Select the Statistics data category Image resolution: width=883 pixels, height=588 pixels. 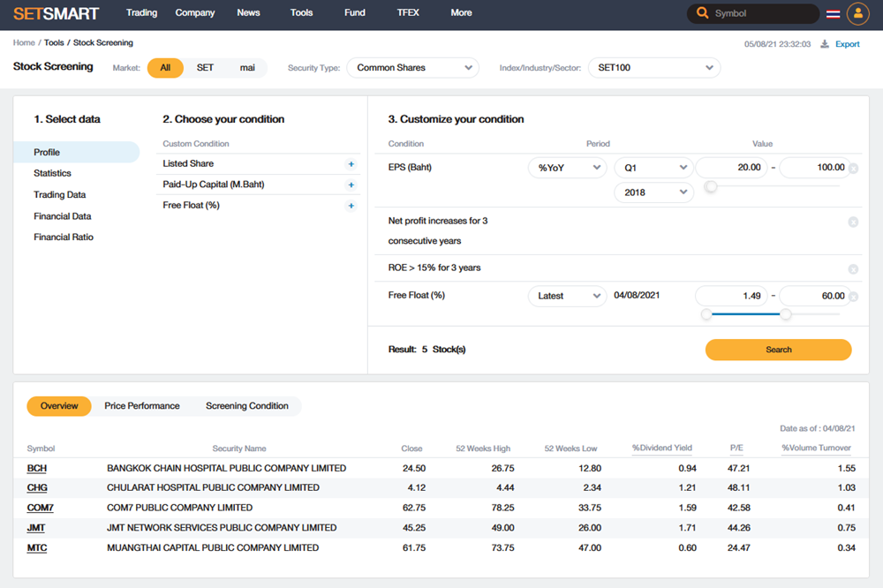point(52,173)
